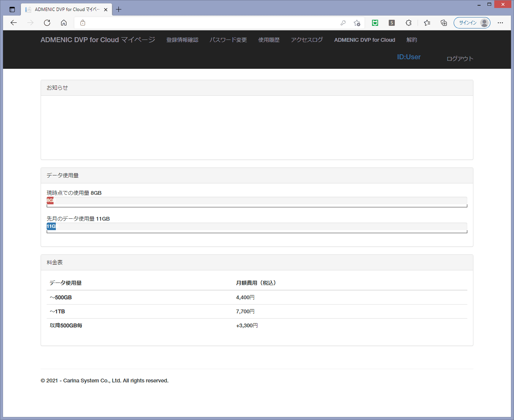Open 登録情報確認 navigation item
This screenshot has height=420, width=514.
click(182, 40)
